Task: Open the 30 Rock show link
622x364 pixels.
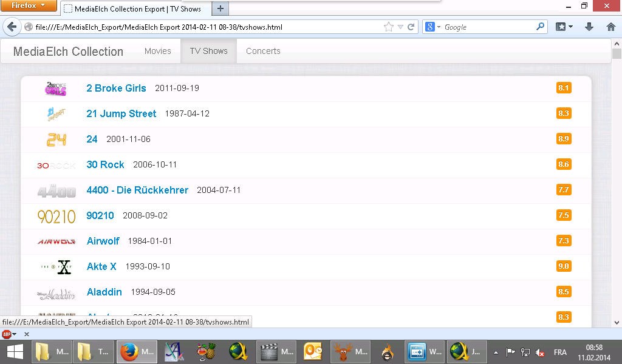Action: [x=105, y=164]
